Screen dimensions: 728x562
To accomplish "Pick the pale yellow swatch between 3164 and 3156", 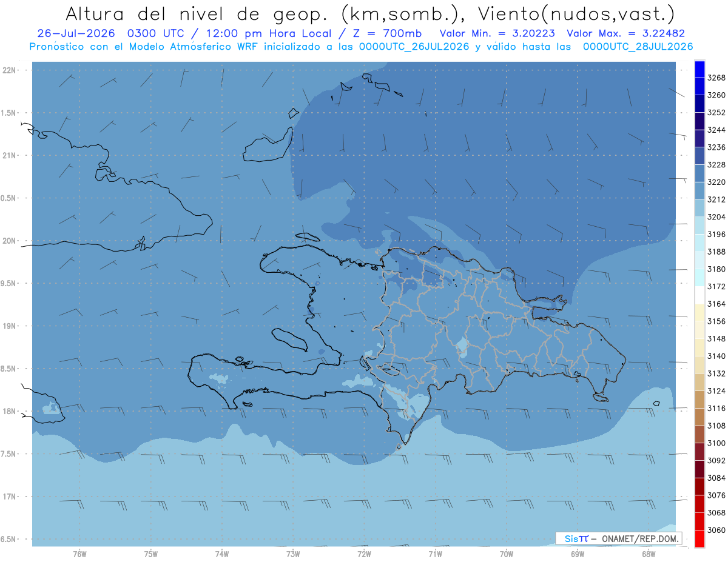I will (699, 312).
